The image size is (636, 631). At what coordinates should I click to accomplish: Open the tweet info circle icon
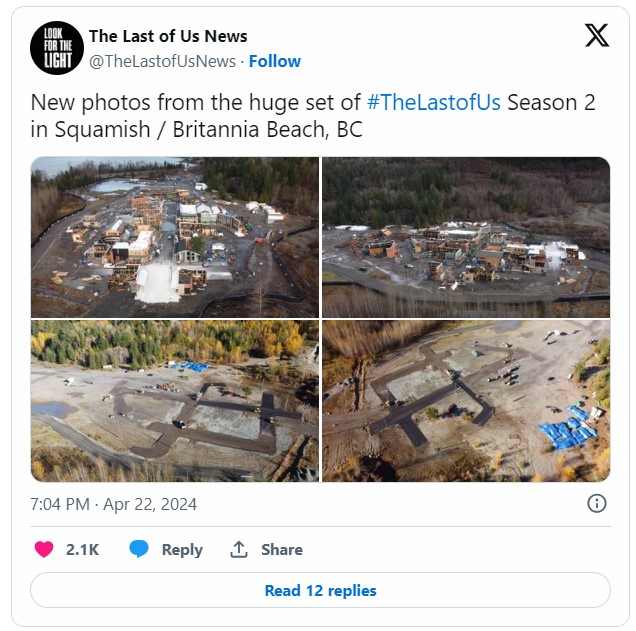(597, 503)
